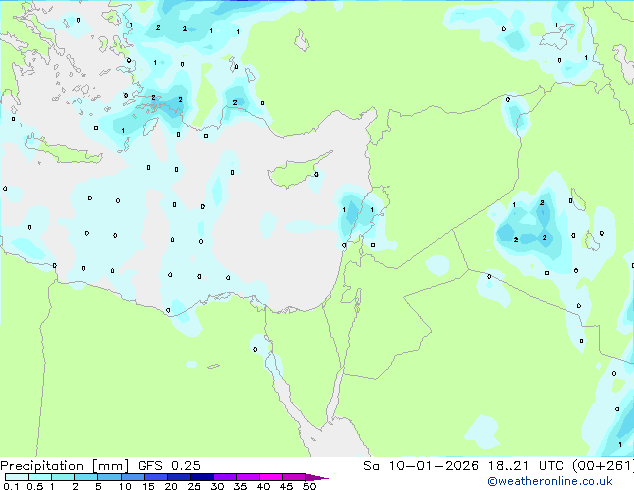Click the legend scale label '15'
This screenshot has height=490, width=634.
click(x=148, y=486)
